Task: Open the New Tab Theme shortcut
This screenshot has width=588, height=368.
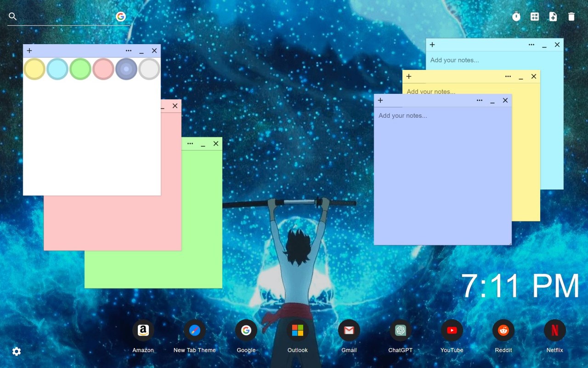Action: (x=195, y=330)
